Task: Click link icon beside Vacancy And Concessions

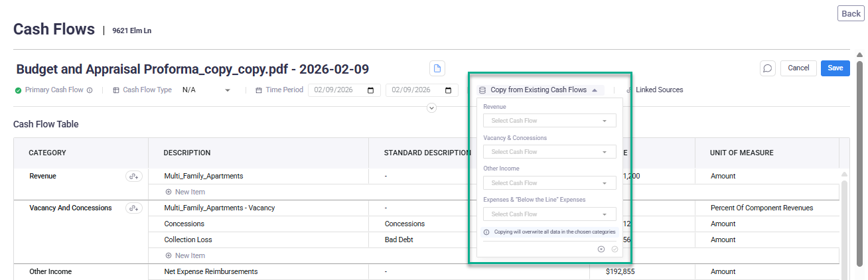Action: click(x=134, y=208)
